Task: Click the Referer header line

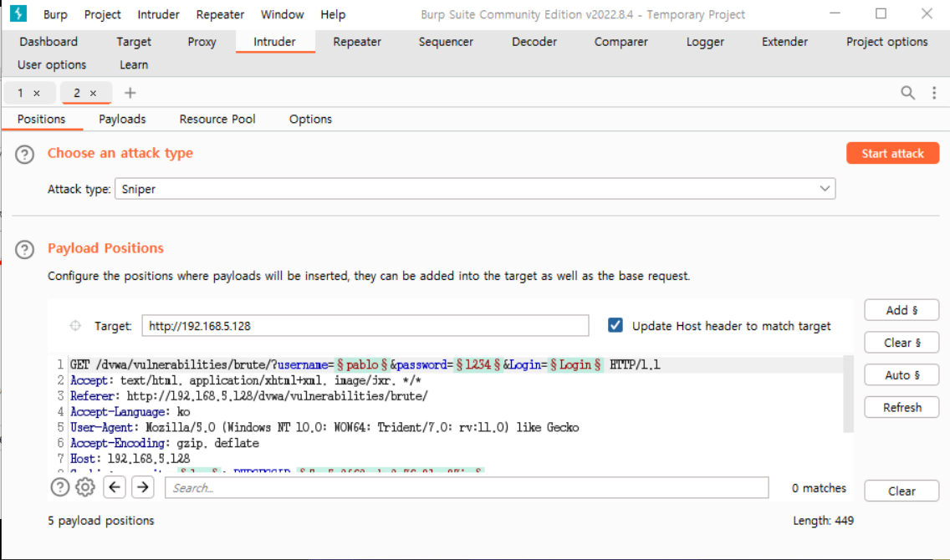Action: click(249, 396)
